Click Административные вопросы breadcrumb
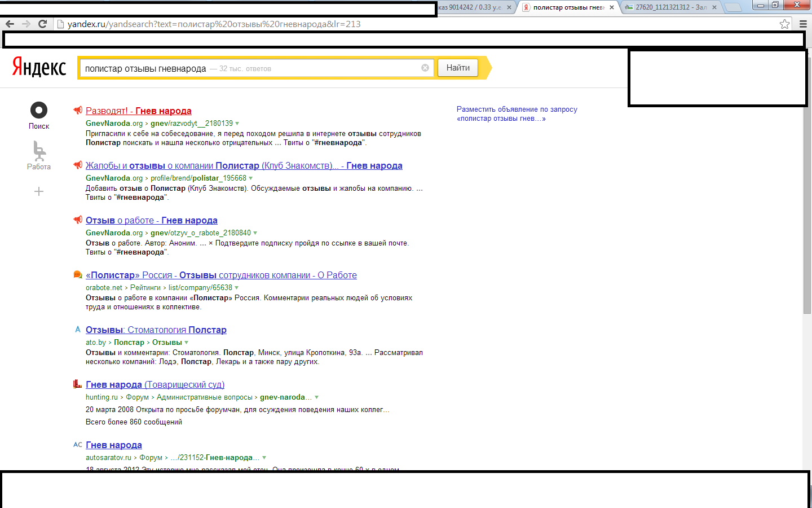The image size is (812, 508). point(205,397)
